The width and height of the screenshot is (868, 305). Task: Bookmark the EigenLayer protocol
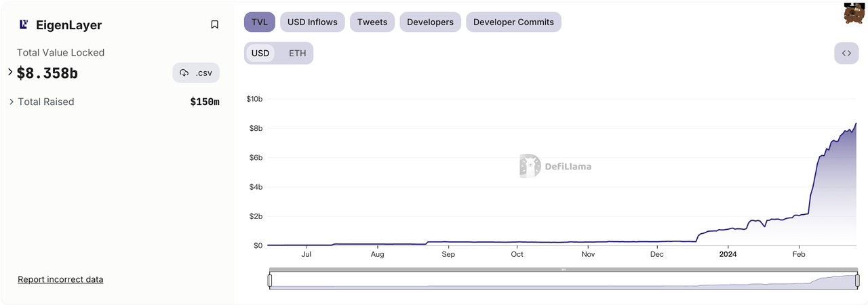214,24
